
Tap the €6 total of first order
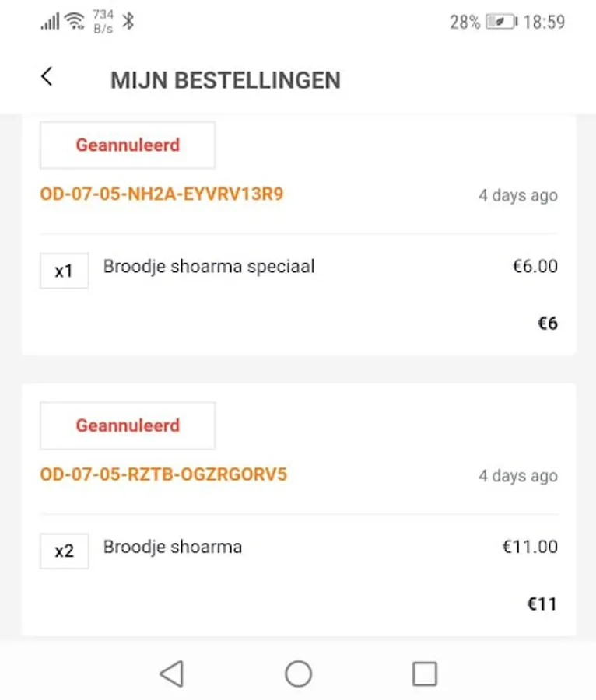point(548,324)
